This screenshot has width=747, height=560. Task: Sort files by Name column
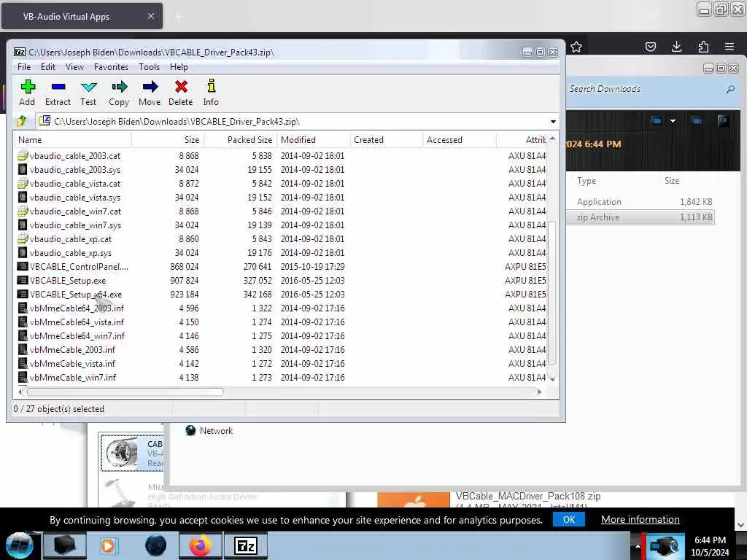pos(72,139)
